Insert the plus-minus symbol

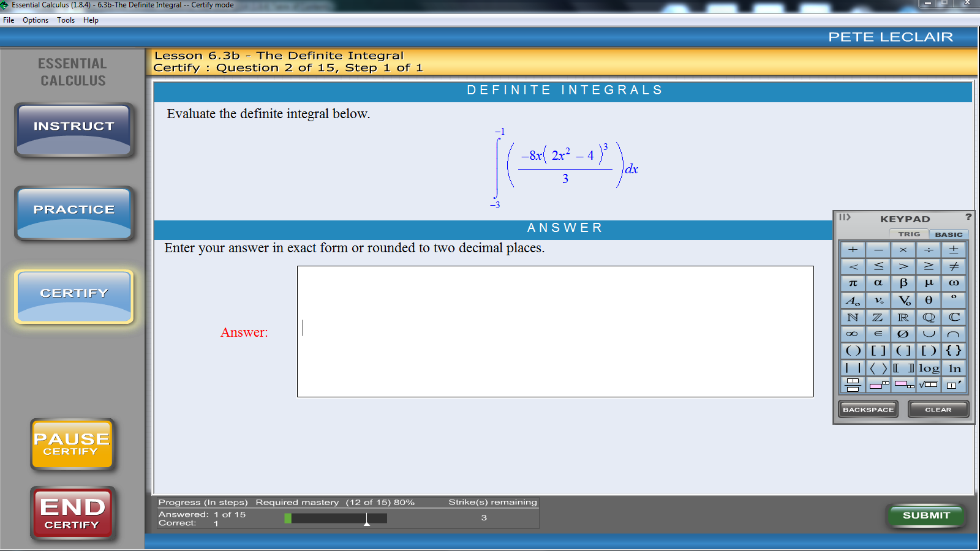(954, 250)
